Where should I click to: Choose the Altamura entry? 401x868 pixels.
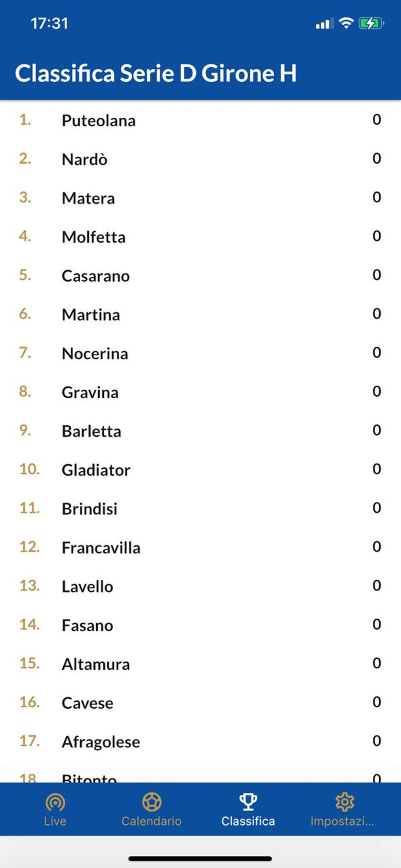tap(200, 664)
